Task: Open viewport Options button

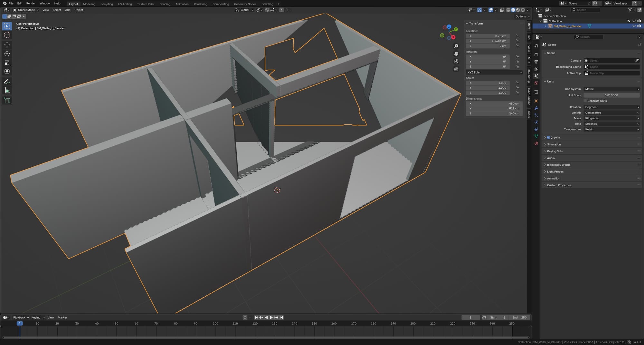Action: [x=522, y=16]
